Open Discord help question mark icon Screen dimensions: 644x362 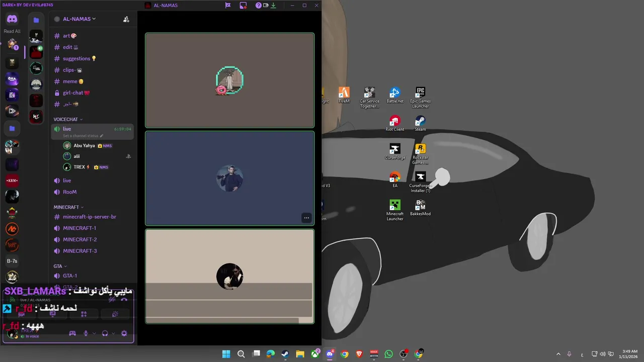point(258,6)
